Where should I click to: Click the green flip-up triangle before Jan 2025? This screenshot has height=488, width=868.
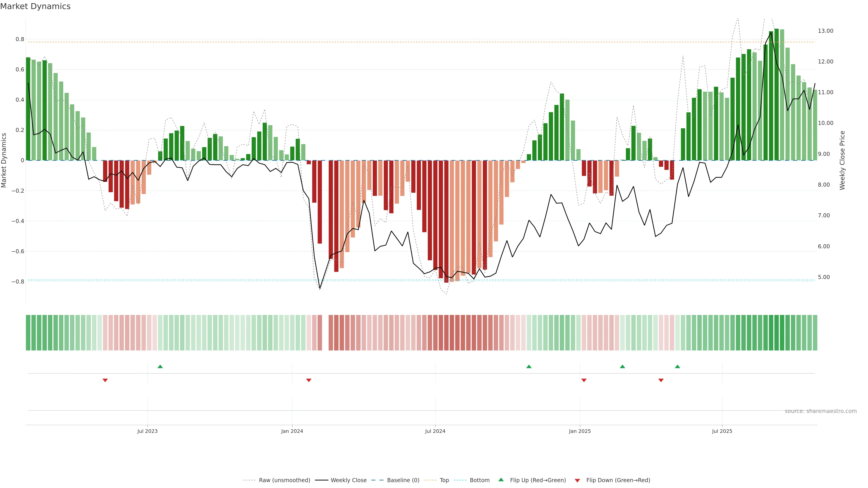529,366
